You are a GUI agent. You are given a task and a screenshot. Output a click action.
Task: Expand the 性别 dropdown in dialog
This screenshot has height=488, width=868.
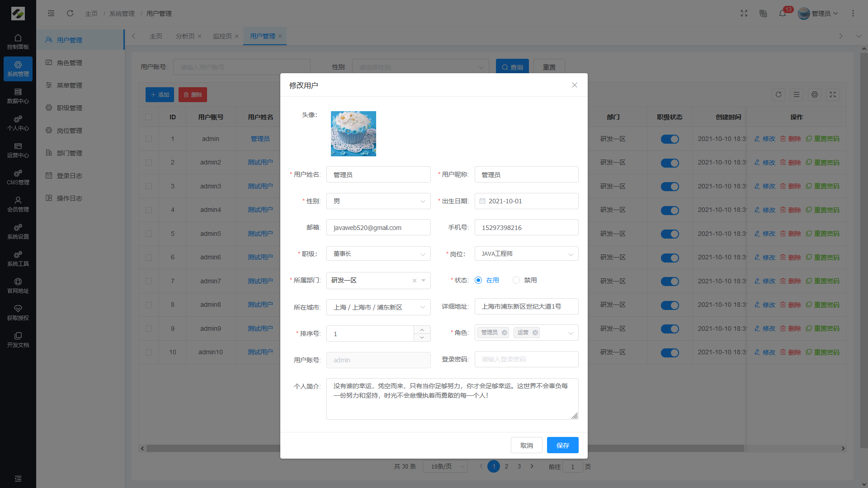pyautogui.click(x=378, y=201)
